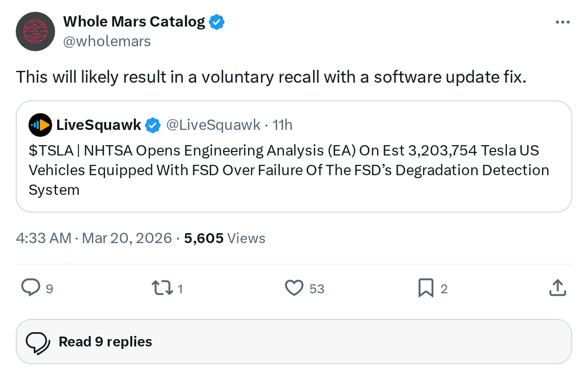
Task: Open the three-dot more options menu
Action: tap(562, 22)
